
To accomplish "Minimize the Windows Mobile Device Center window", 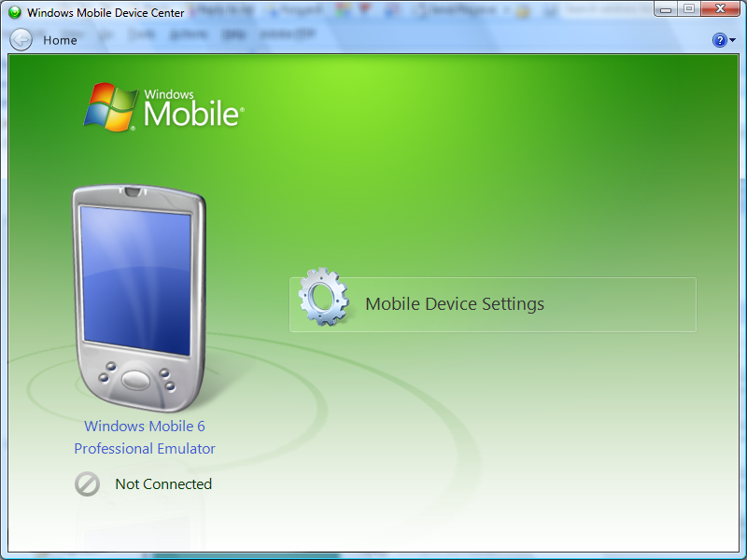I will coord(666,8).
